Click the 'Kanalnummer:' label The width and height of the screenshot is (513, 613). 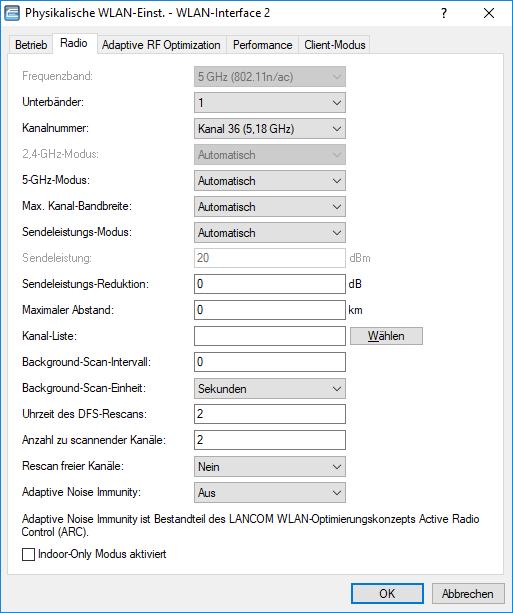pos(55,128)
